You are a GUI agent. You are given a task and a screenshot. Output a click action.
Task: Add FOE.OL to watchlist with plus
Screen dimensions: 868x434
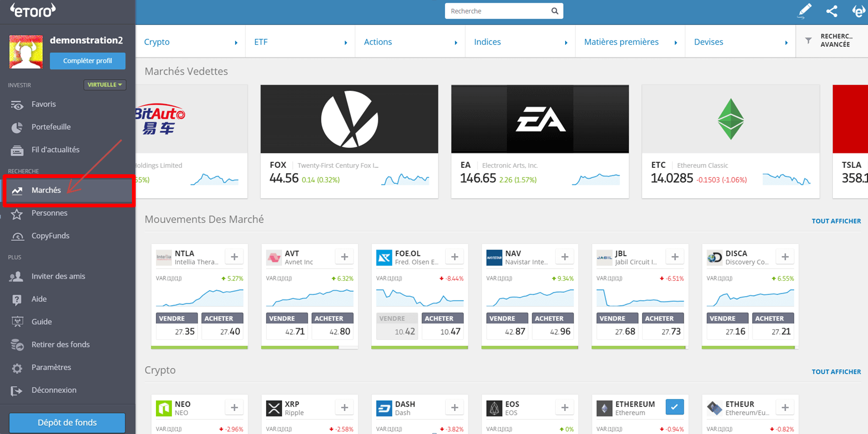tap(455, 257)
